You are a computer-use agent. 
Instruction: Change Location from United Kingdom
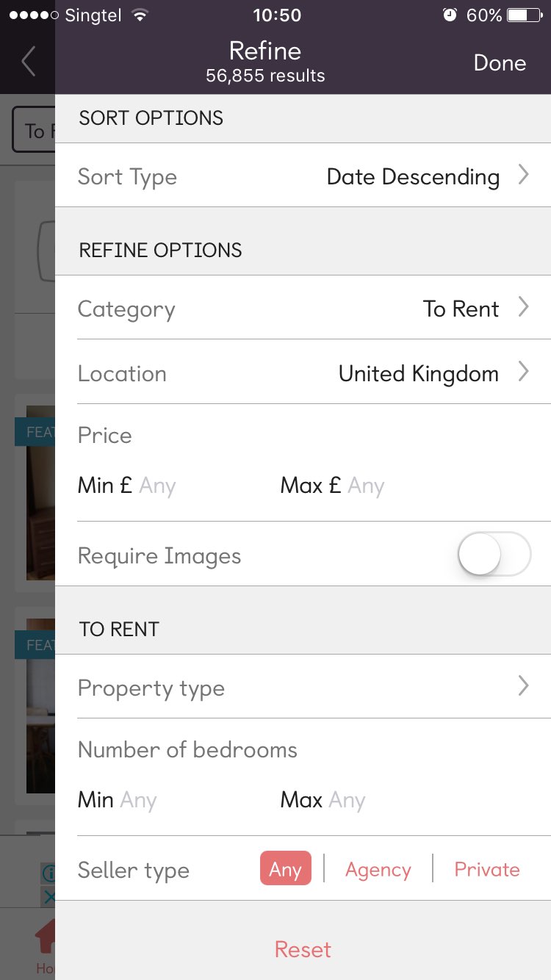click(419, 373)
